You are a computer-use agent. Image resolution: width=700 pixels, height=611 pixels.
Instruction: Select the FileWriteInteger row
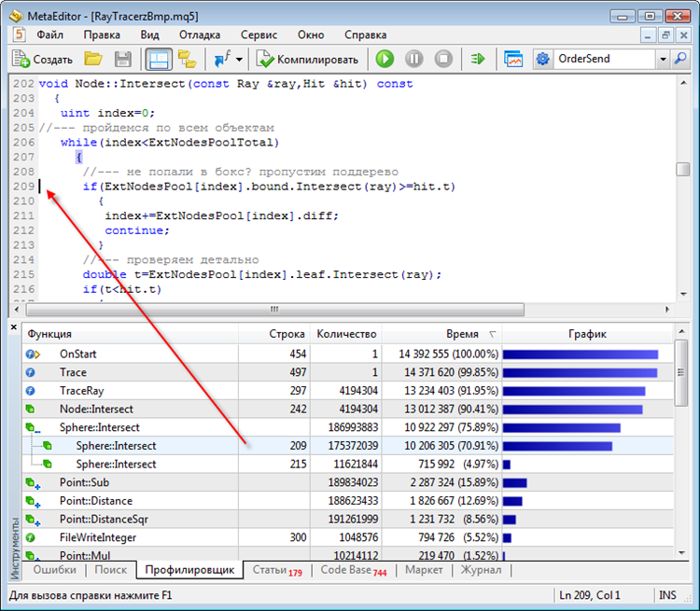coord(348,537)
